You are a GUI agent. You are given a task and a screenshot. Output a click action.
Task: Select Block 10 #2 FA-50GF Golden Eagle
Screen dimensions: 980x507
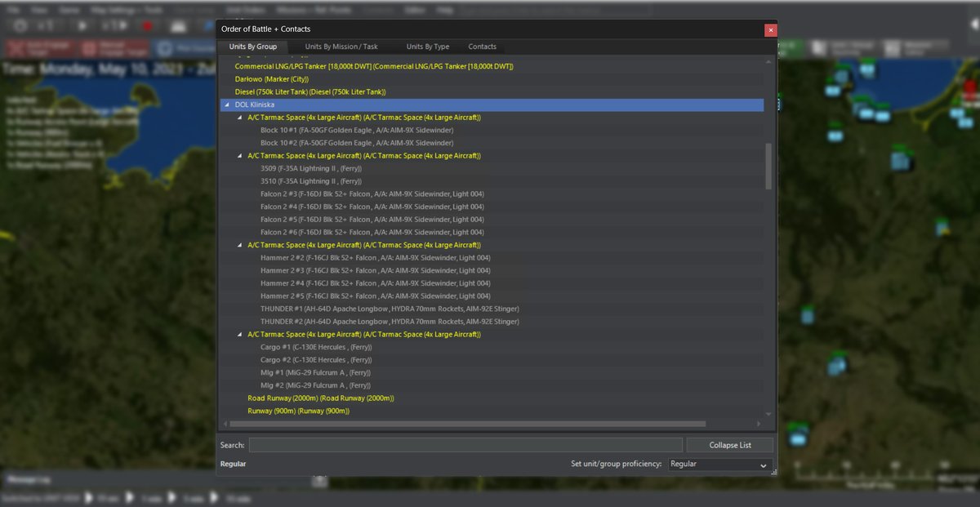tap(492, 143)
